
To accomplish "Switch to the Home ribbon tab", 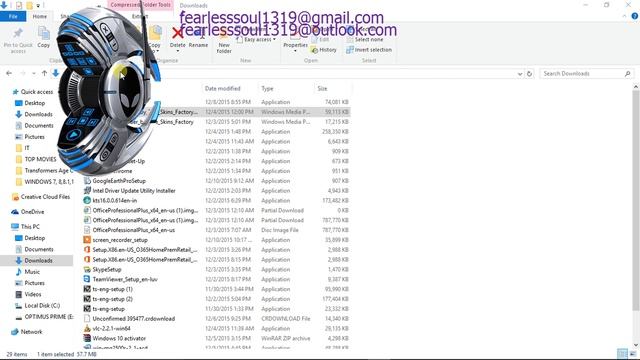I will point(40,16).
